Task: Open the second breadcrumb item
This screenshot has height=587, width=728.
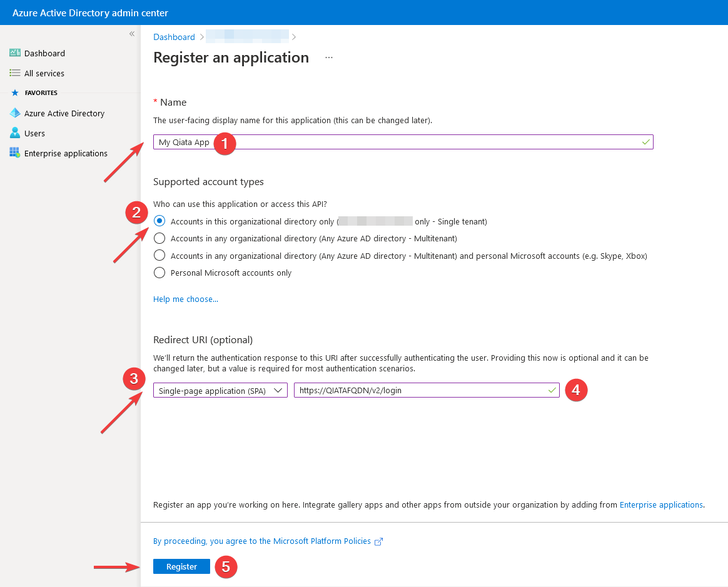Action: pyautogui.click(x=247, y=36)
